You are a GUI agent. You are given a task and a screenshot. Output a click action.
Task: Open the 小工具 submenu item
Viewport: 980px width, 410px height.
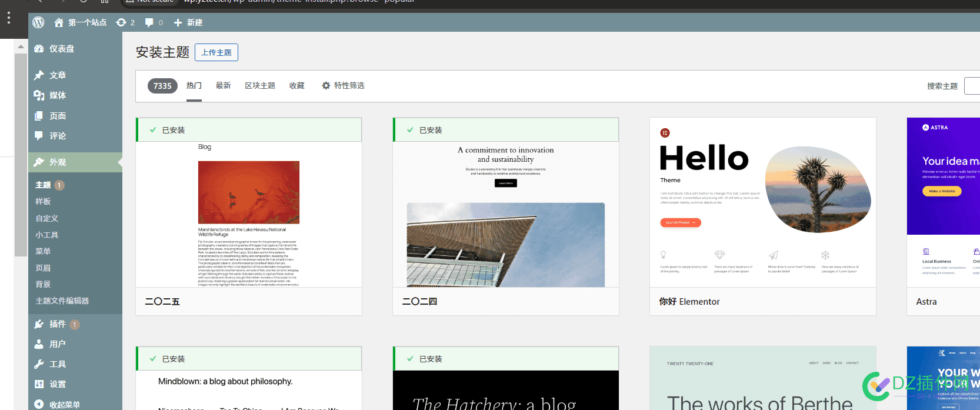(x=47, y=235)
